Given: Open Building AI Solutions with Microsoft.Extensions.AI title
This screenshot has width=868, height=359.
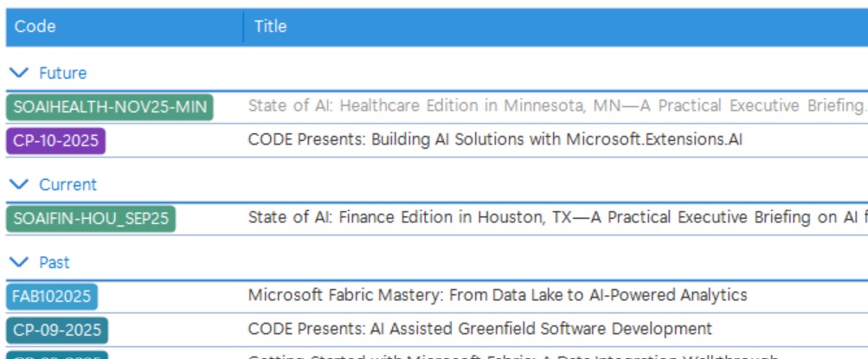Looking at the screenshot, I should click(x=495, y=139).
